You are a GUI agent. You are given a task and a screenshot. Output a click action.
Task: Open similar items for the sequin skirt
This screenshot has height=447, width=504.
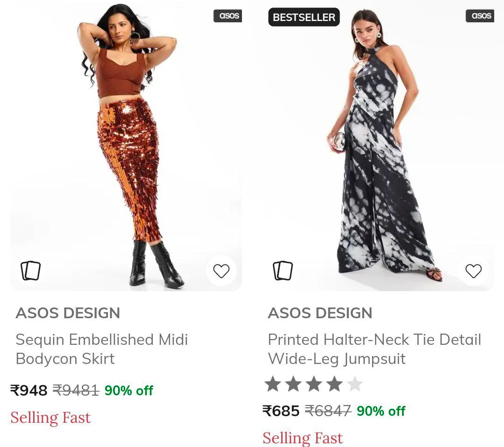[x=31, y=271]
